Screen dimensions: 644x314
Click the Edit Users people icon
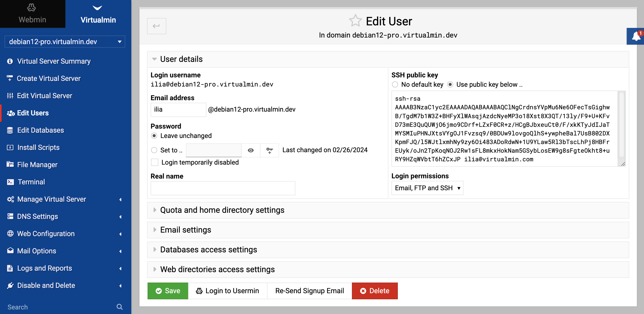point(11,113)
